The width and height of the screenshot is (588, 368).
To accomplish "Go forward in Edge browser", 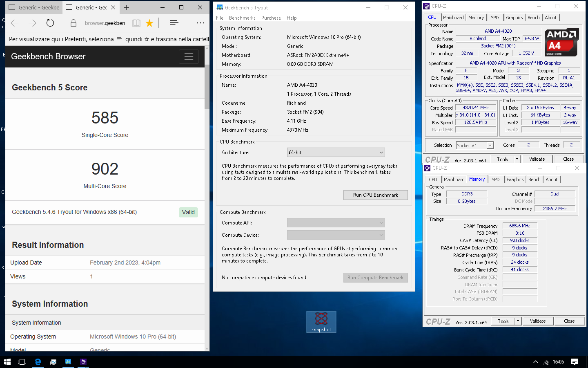I will 32,23.
